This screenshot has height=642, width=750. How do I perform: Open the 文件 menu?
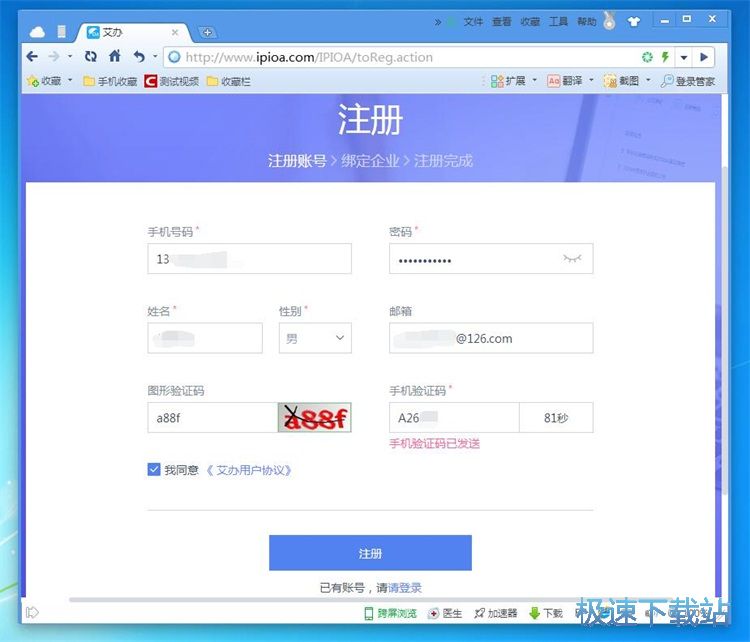(x=473, y=22)
